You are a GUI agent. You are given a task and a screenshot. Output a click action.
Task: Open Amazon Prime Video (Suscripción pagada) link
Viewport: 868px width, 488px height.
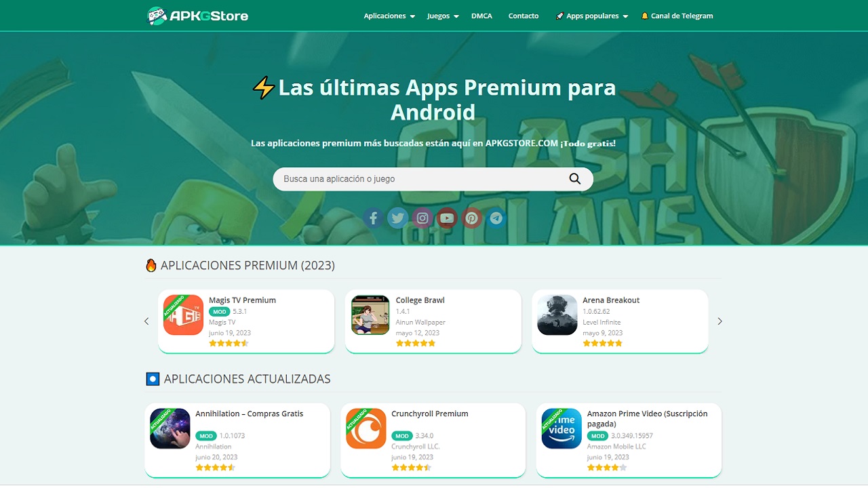648,419
